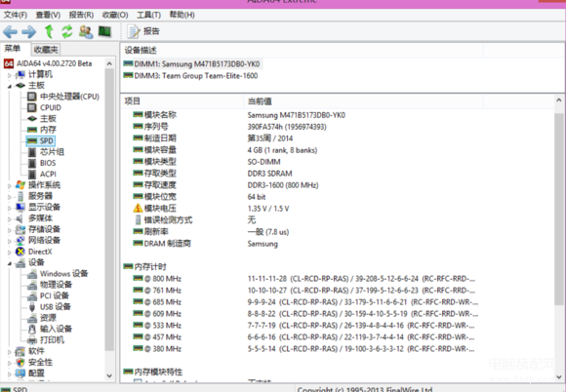Refresh the view with the green arrows icon
This screenshot has width=566, height=392.
pos(67,32)
